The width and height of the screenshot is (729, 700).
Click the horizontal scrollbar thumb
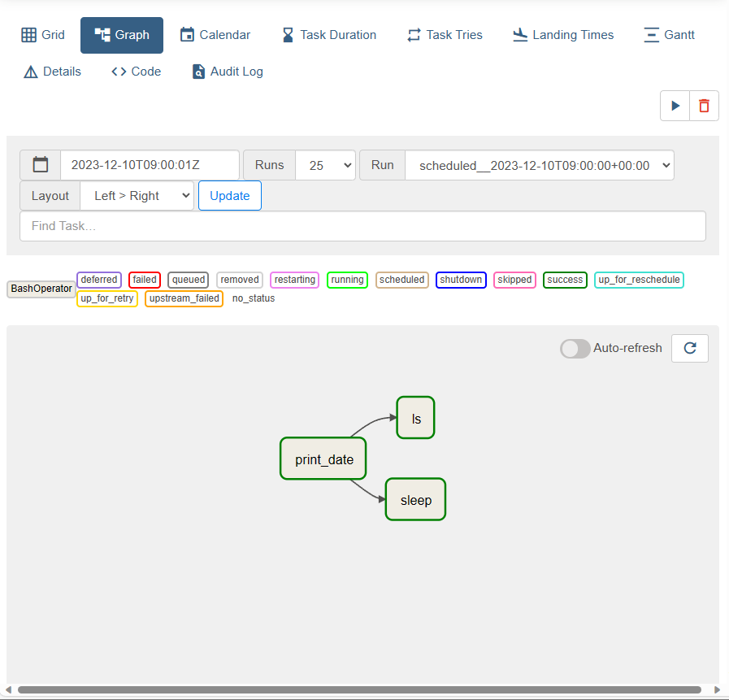tap(359, 689)
